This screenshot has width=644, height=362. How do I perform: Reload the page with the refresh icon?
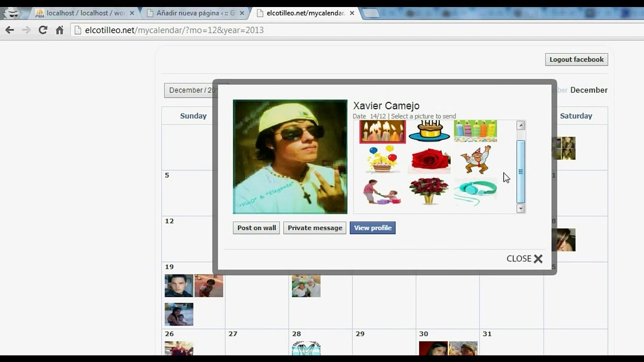click(x=43, y=30)
